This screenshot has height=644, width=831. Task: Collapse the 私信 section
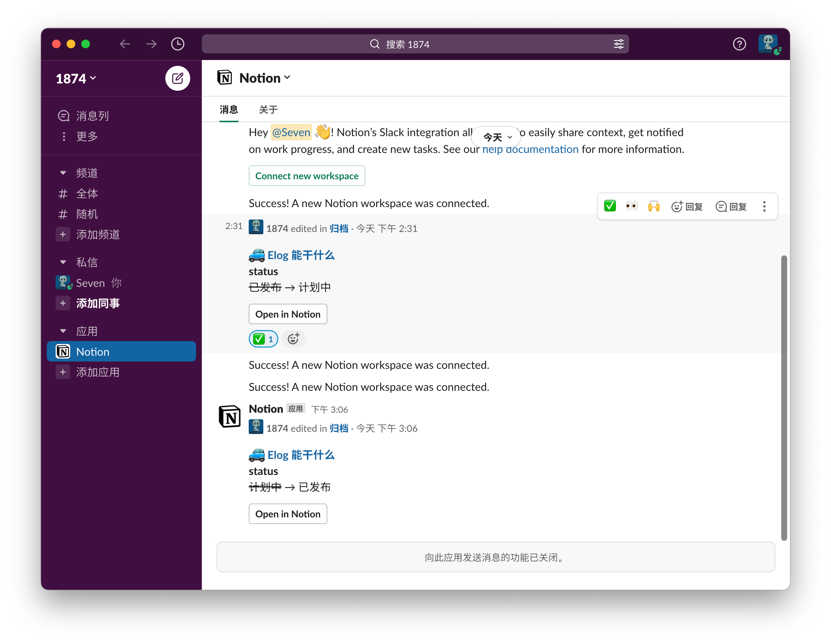tap(63, 262)
